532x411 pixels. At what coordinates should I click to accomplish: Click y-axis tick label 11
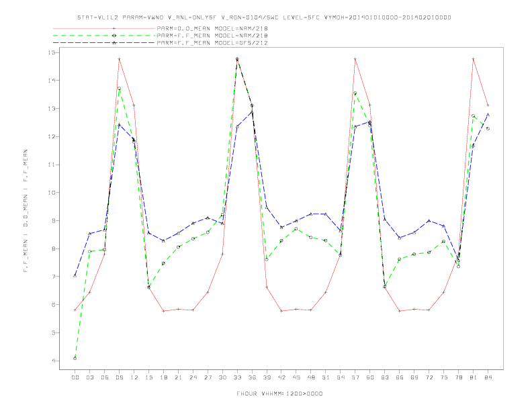point(51,165)
